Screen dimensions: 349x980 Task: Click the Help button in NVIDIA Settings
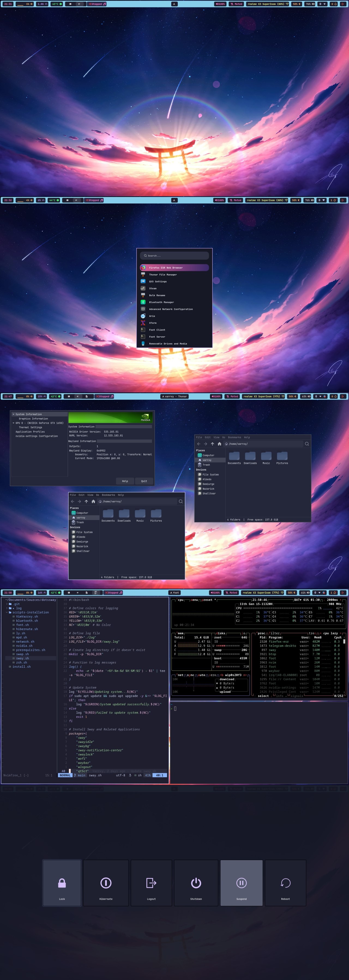[125, 481]
